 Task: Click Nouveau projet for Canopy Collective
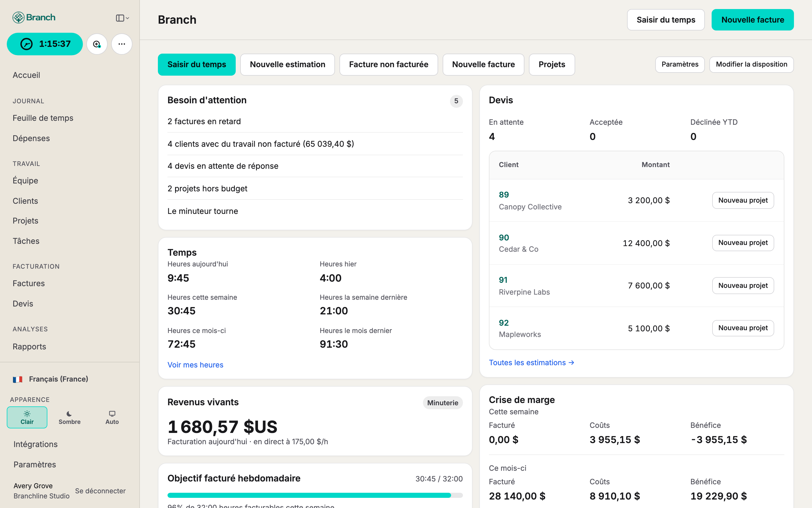click(743, 200)
